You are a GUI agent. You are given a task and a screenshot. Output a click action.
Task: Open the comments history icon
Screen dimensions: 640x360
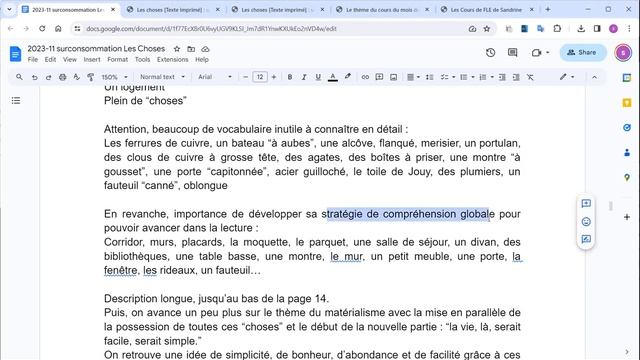pos(513,52)
